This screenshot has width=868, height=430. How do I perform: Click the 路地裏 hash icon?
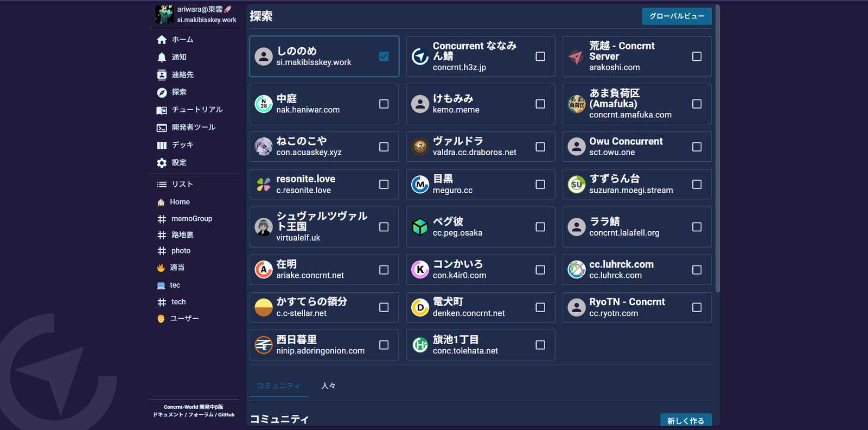point(162,235)
